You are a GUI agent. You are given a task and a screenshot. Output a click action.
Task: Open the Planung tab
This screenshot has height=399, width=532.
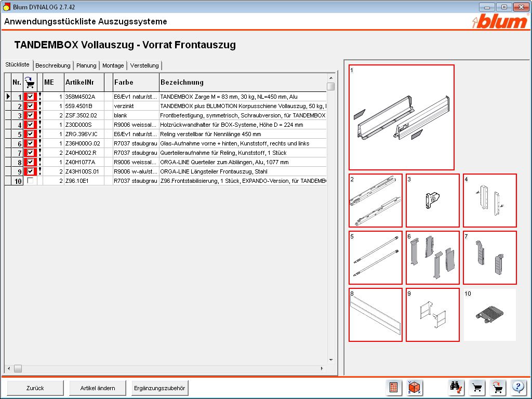[86, 65]
